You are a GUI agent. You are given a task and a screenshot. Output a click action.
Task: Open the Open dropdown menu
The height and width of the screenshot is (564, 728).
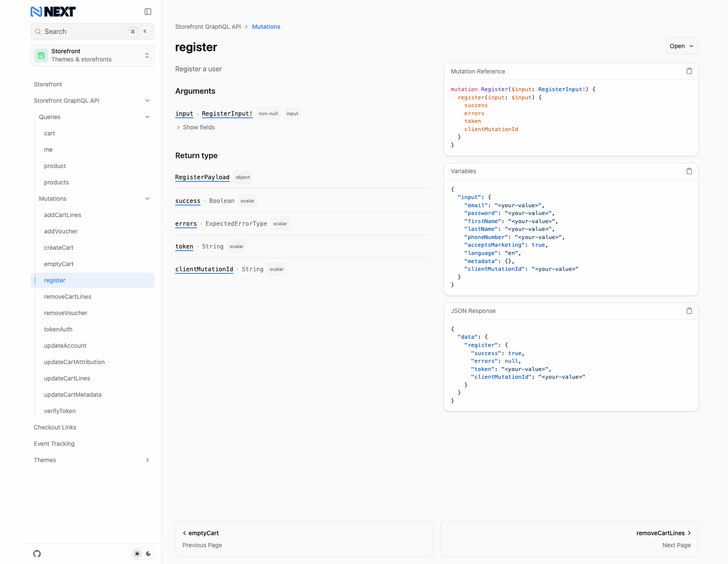(682, 46)
